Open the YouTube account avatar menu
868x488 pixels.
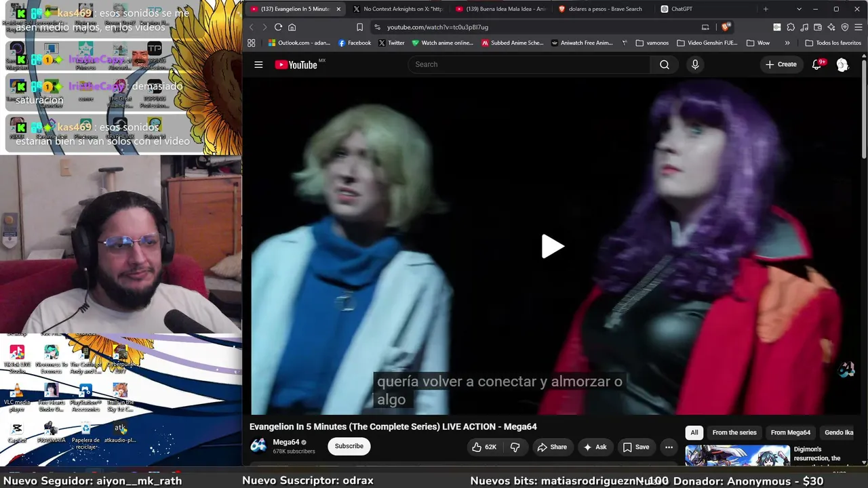(x=842, y=64)
